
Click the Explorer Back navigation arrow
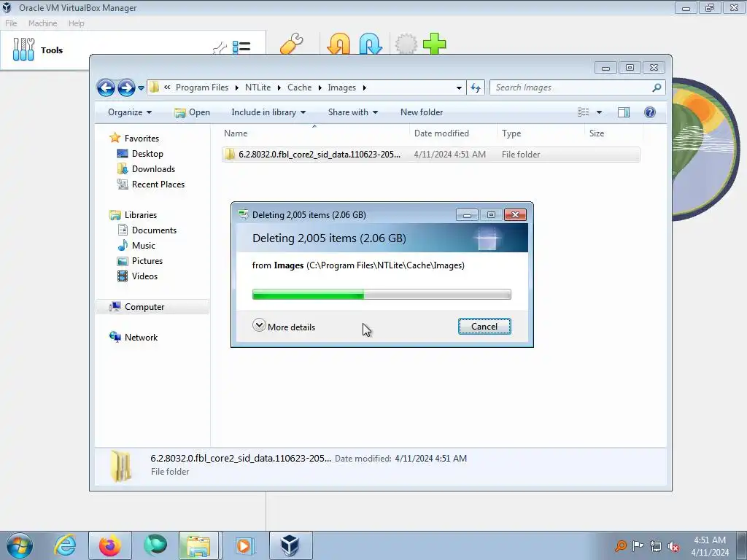coord(106,87)
